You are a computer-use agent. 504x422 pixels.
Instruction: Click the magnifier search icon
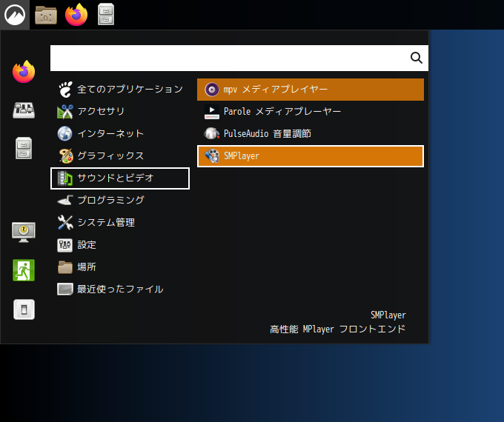point(417,58)
